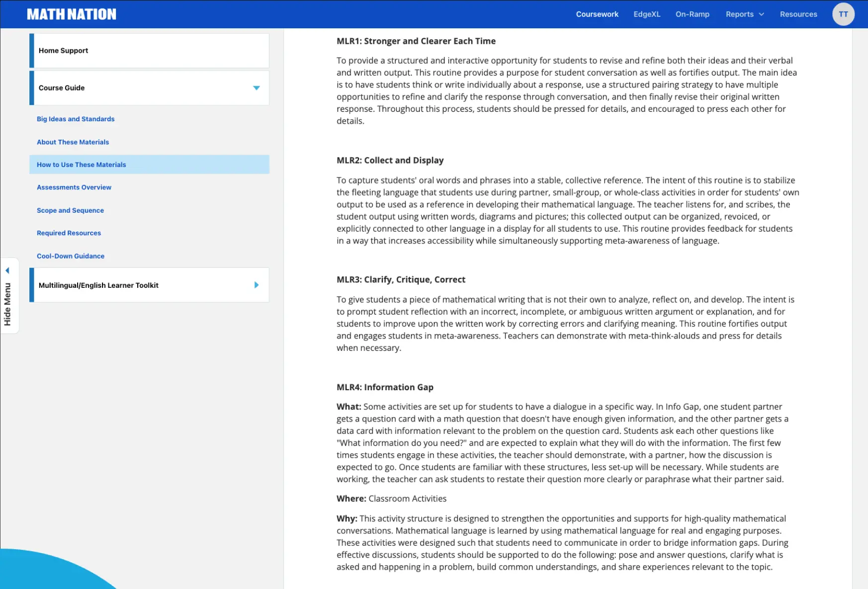Open Assessments Overview page
This screenshot has width=868, height=589.
(74, 187)
